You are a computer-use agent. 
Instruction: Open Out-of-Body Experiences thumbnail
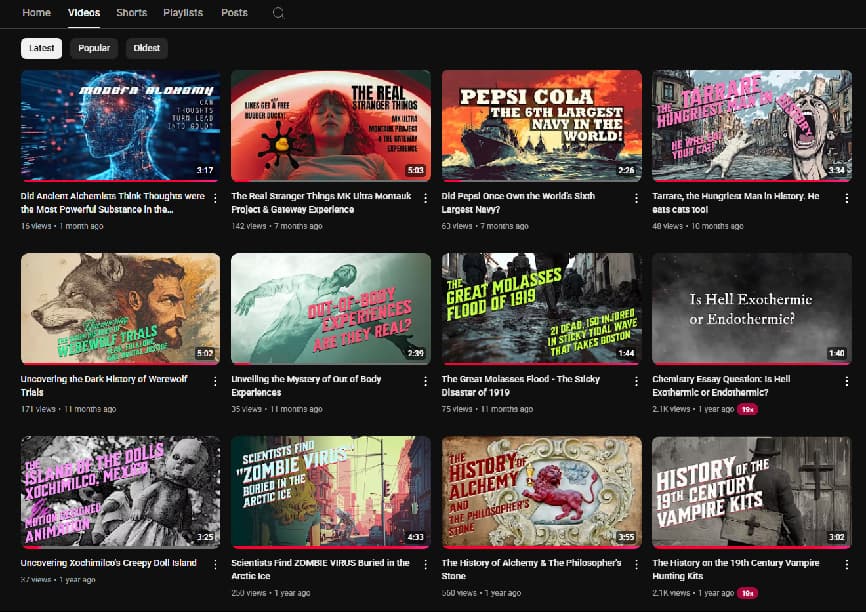pos(331,309)
